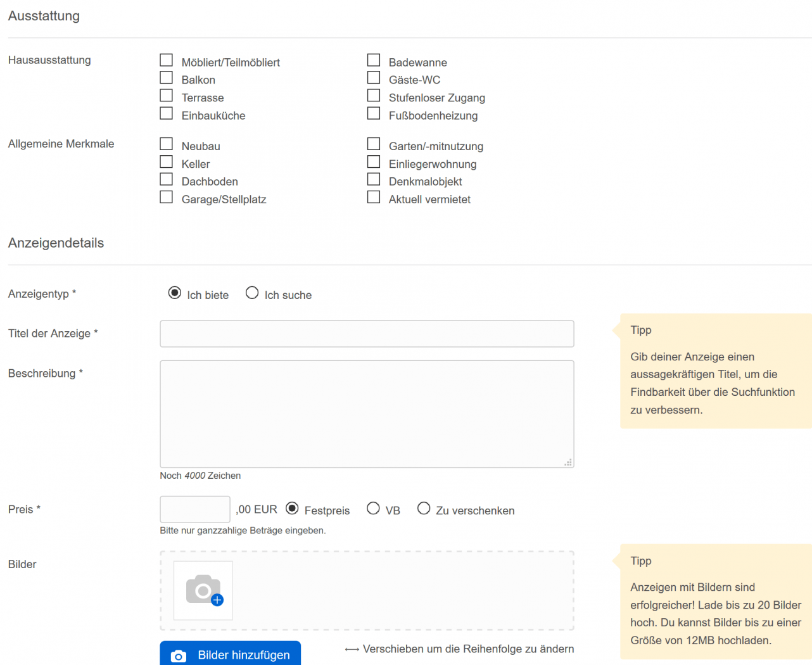
Task: Select the Festpreis radio button
Action: tap(292, 508)
